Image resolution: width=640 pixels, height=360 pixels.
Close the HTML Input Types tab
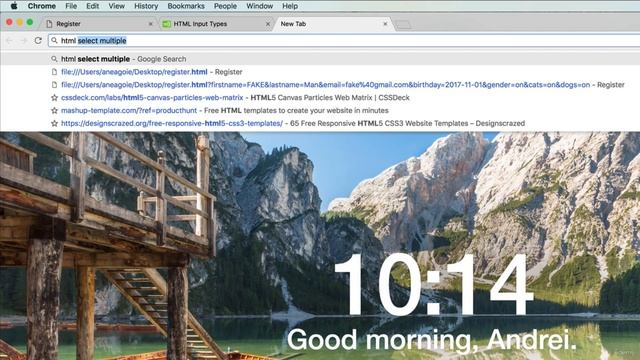coord(268,24)
